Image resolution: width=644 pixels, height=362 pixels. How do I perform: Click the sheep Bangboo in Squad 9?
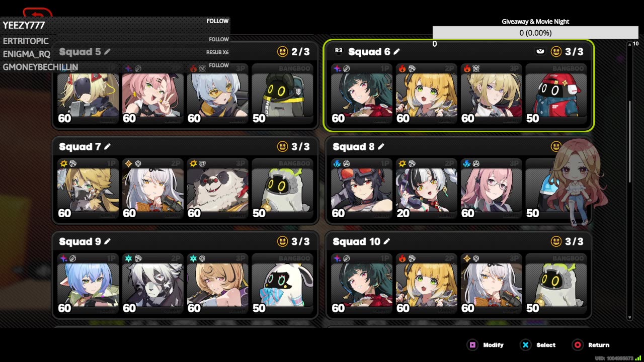pyautogui.click(x=282, y=285)
